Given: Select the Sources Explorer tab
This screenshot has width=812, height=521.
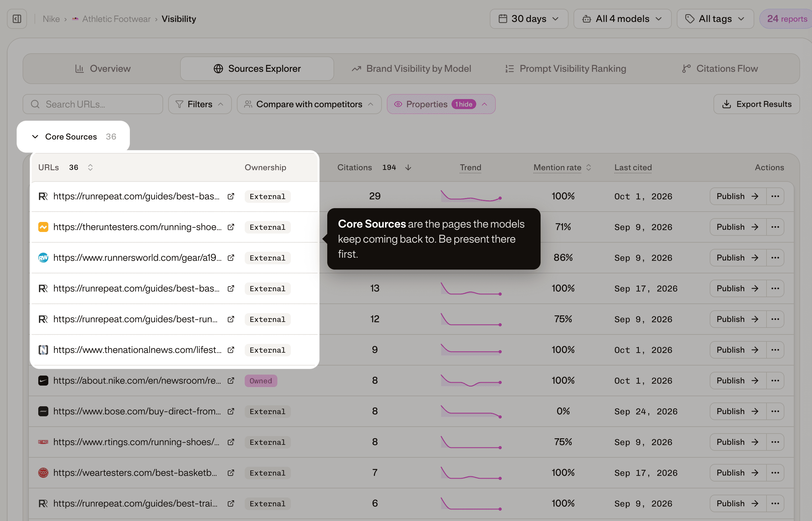Looking at the screenshot, I should point(257,69).
